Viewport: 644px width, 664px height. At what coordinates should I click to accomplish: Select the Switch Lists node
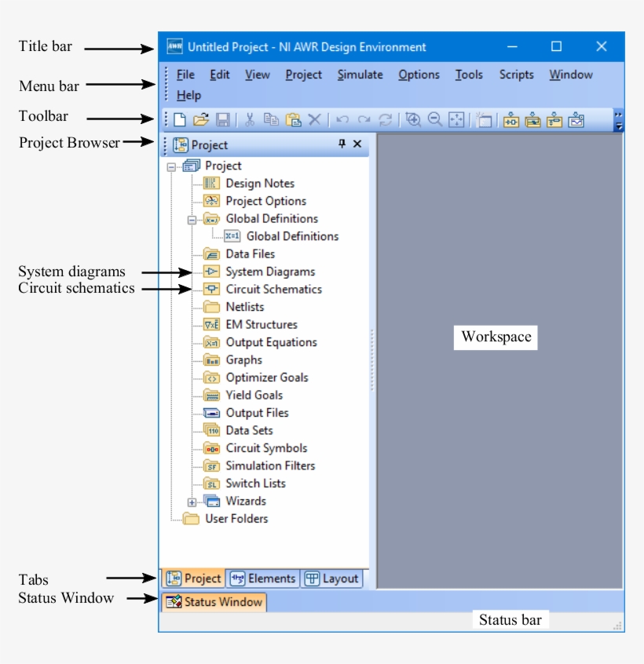[244, 483]
